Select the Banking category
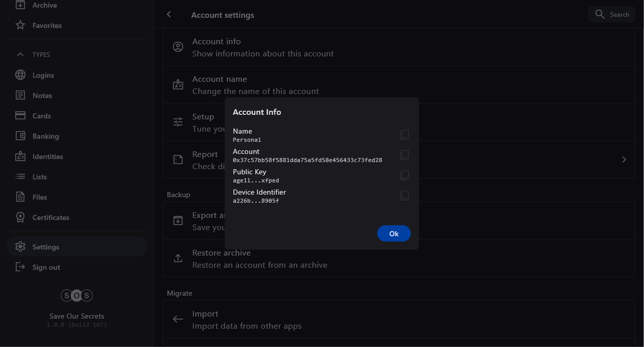 click(45, 136)
